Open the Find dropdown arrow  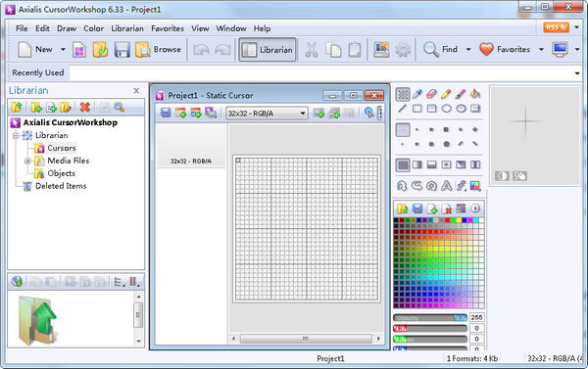[x=468, y=50]
